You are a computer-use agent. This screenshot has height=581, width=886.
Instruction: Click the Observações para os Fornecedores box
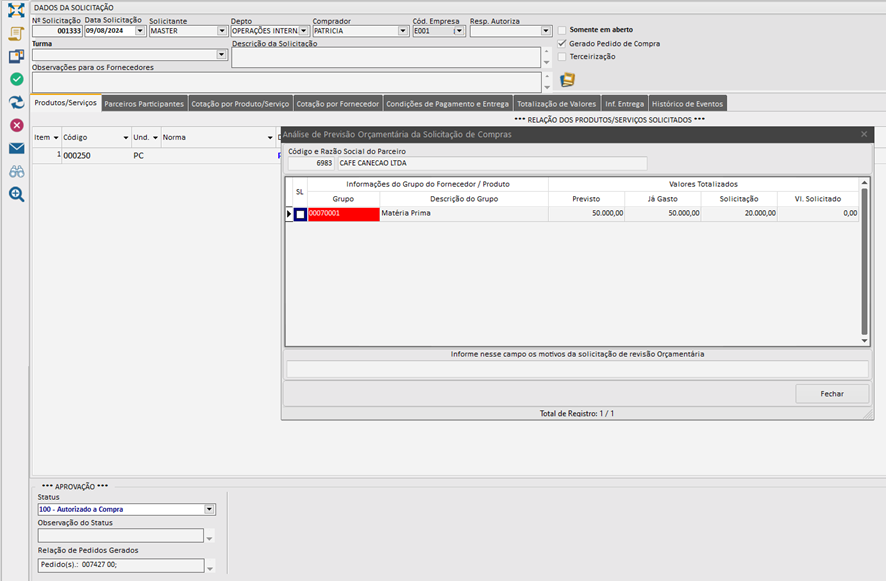click(286, 82)
